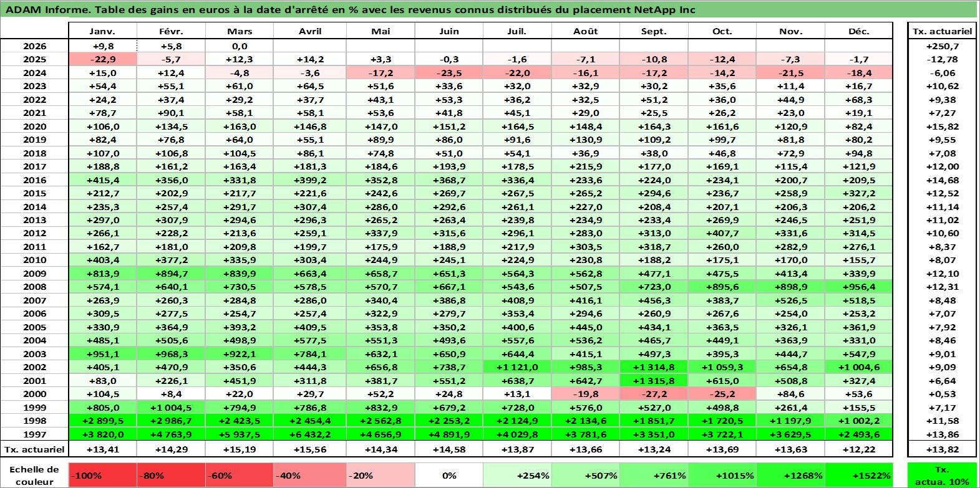Image resolution: width=980 pixels, height=488 pixels.
Task: Click the 'Avril' column header
Action: click(x=310, y=31)
